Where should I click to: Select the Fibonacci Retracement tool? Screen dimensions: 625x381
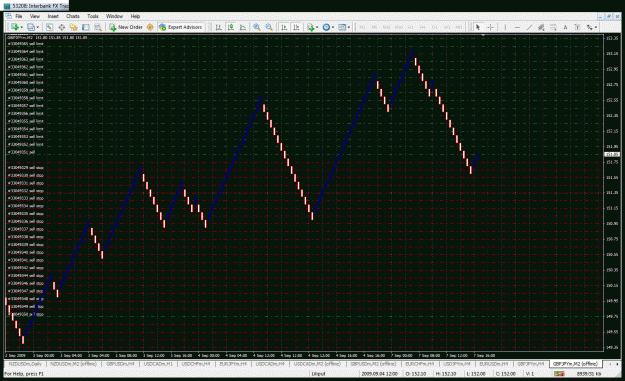pos(553,27)
